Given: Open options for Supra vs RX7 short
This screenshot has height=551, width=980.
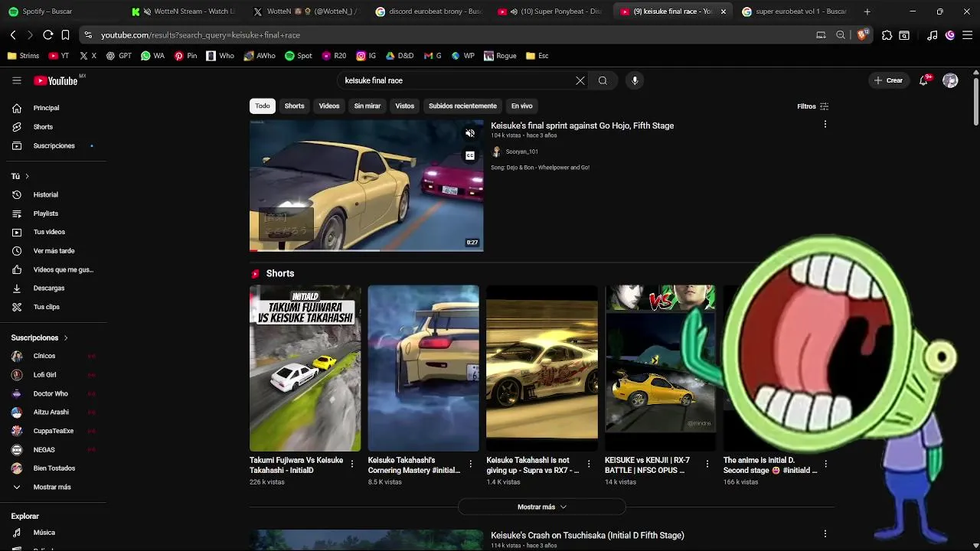Looking at the screenshot, I should [589, 464].
